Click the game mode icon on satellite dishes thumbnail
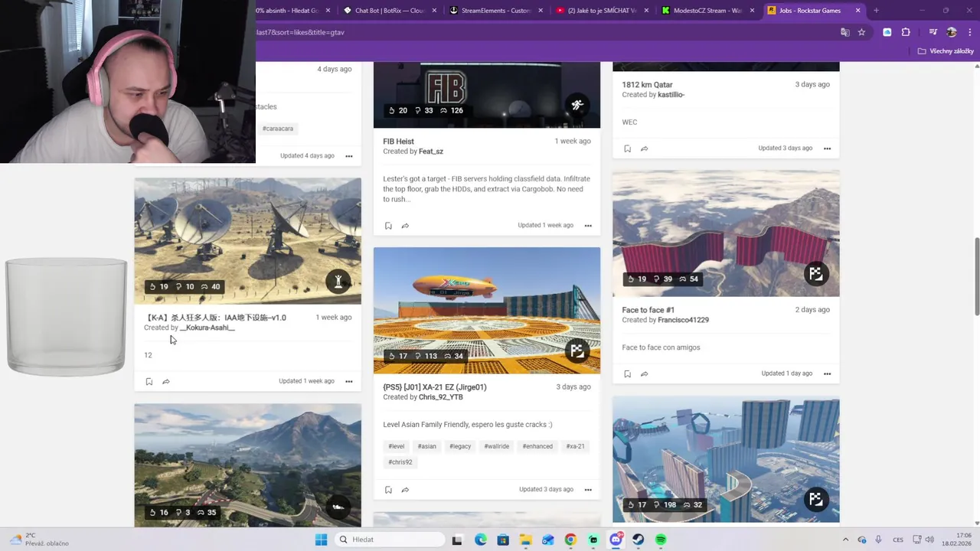Image resolution: width=980 pixels, height=551 pixels. [338, 282]
